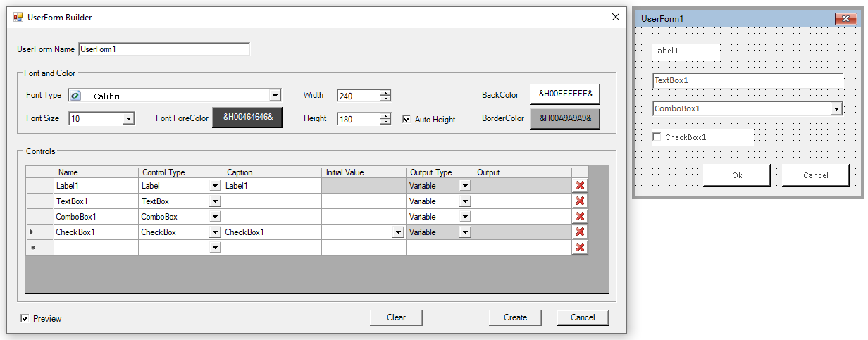Click the Label1 name cell
Screen dimensions: 868x340
[x=96, y=186]
